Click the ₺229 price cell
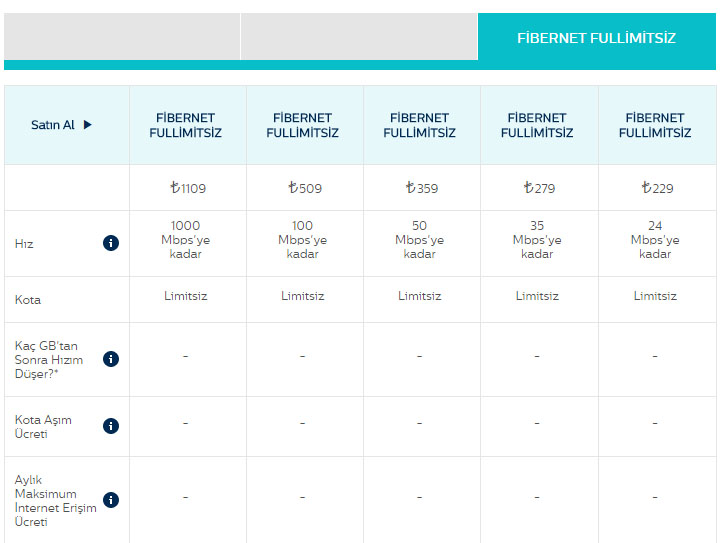Screen dimensions: 721x543 click(x=655, y=187)
